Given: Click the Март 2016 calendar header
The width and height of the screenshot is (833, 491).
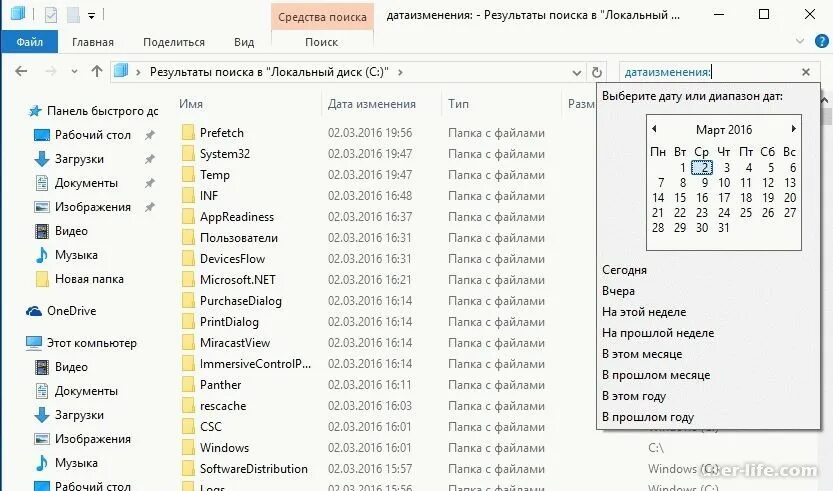Looking at the screenshot, I should pos(724,130).
